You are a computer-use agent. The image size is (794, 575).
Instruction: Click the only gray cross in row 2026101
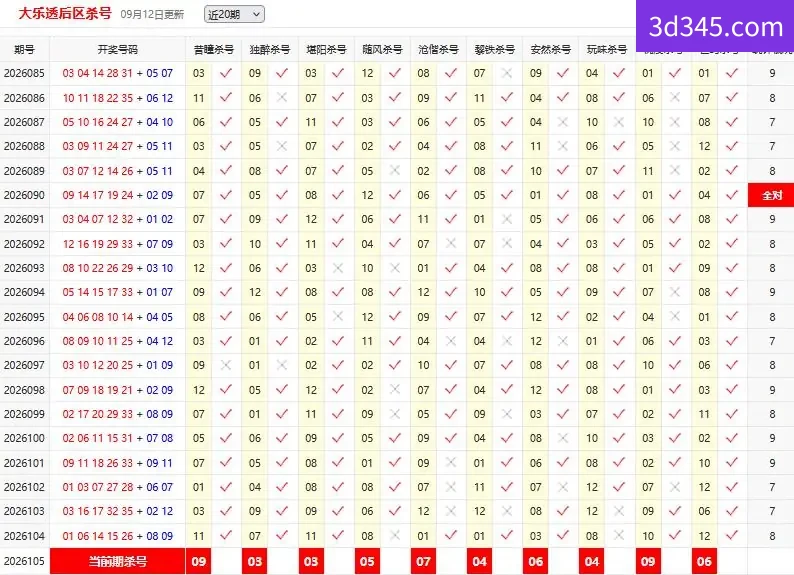point(450,463)
